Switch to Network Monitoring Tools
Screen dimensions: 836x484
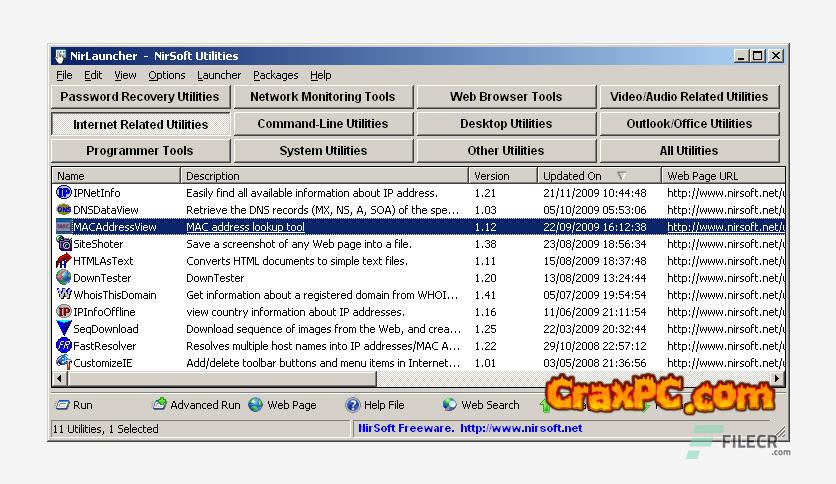click(x=323, y=97)
